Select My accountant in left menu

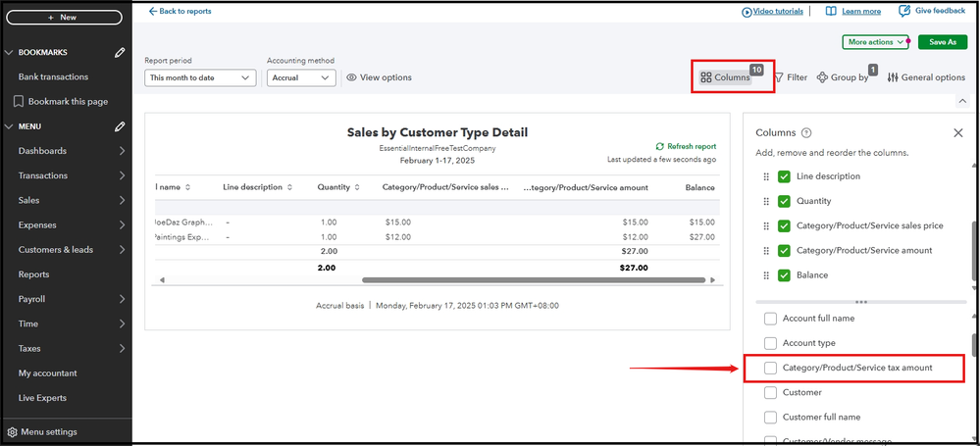[x=47, y=372]
